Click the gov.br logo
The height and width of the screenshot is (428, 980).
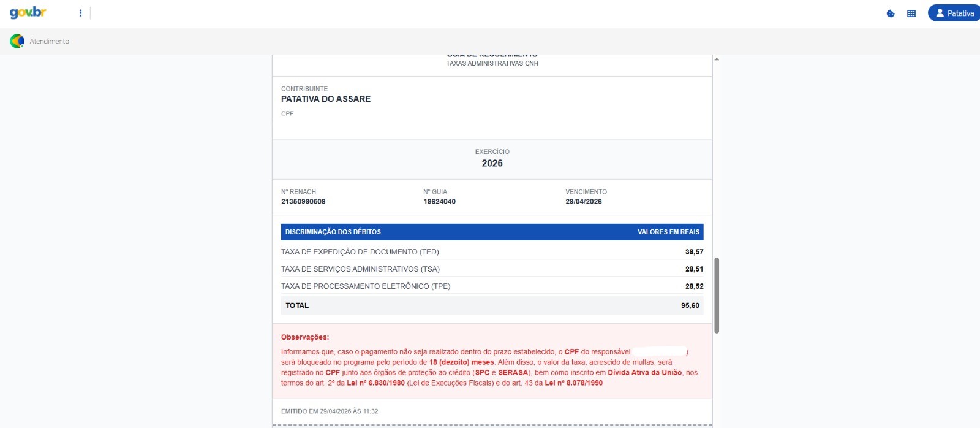[28, 13]
